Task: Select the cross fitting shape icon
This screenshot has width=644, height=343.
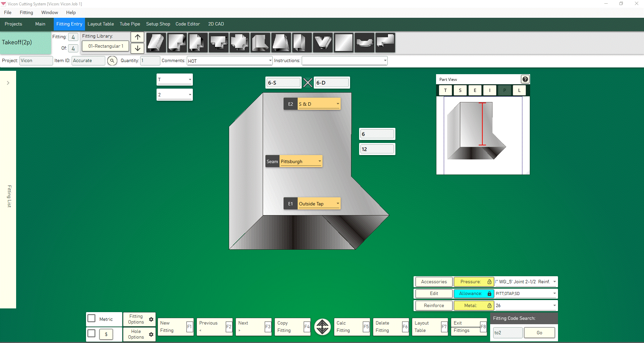Action: click(240, 43)
